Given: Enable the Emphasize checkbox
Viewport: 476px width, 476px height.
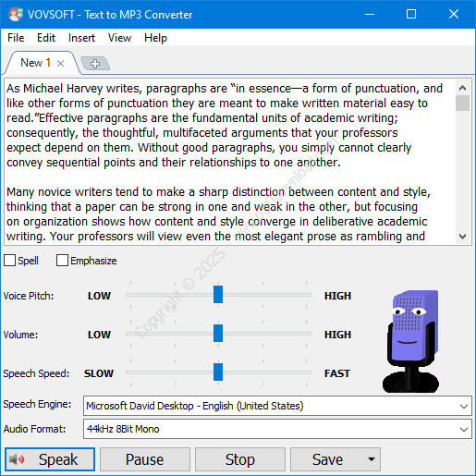Looking at the screenshot, I should point(62,261).
